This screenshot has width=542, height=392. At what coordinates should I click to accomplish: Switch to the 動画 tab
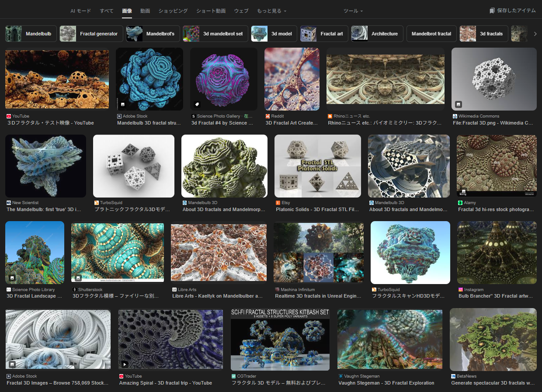(145, 11)
